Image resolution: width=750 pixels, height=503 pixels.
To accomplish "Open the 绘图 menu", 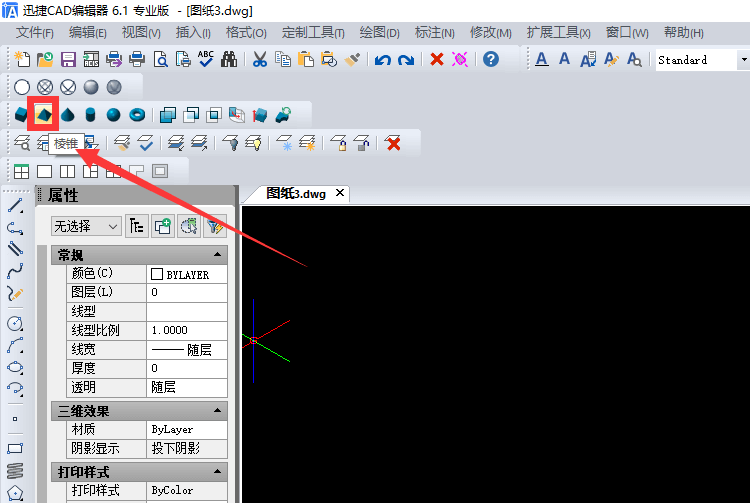I will point(378,33).
